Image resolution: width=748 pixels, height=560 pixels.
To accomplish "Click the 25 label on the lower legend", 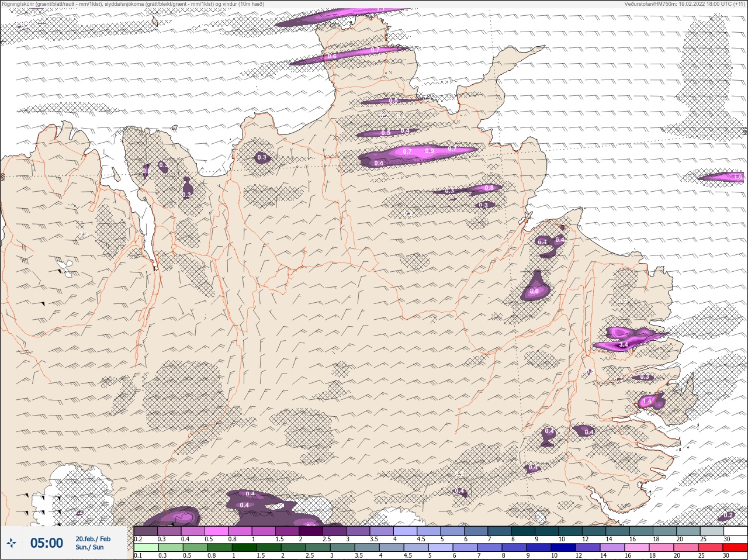I will click(702, 555).
